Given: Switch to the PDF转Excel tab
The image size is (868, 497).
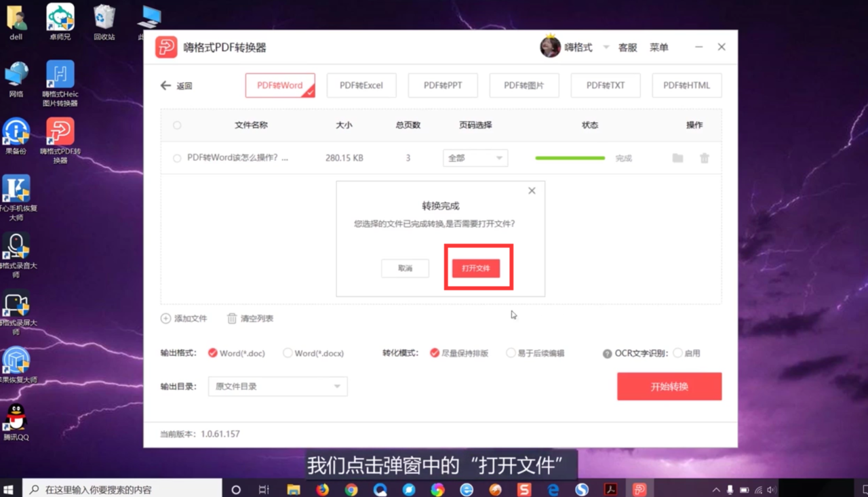Looking at the screenshot, I should 361,85.
